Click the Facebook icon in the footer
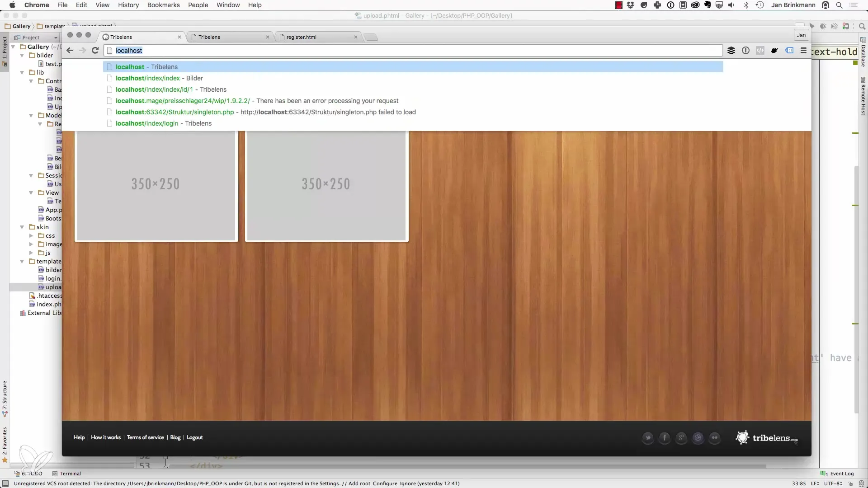The width and height of the screenshot is (868, 488). [x=665, y=438]
